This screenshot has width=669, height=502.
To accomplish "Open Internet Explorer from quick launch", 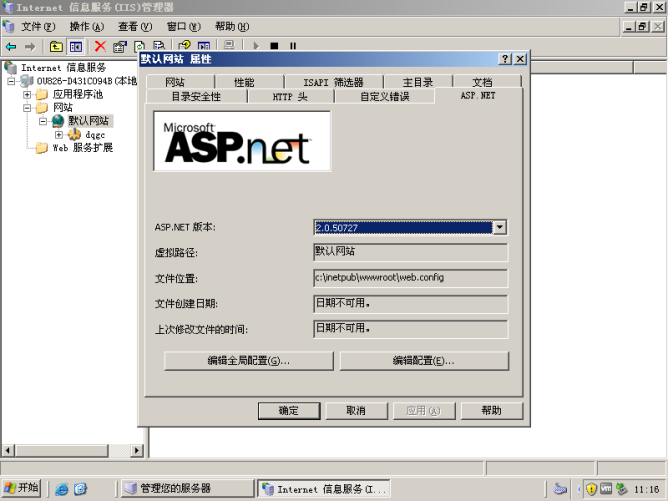I will coord(62,489).
